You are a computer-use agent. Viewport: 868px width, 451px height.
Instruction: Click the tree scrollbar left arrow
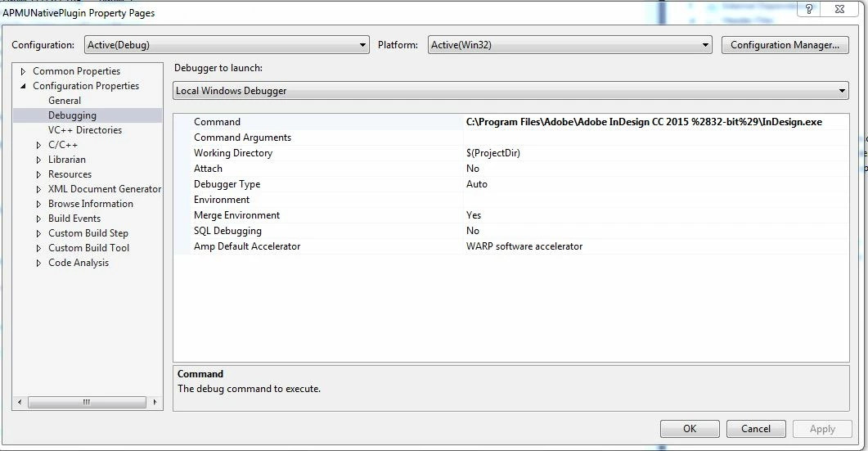tap(20, 402)
